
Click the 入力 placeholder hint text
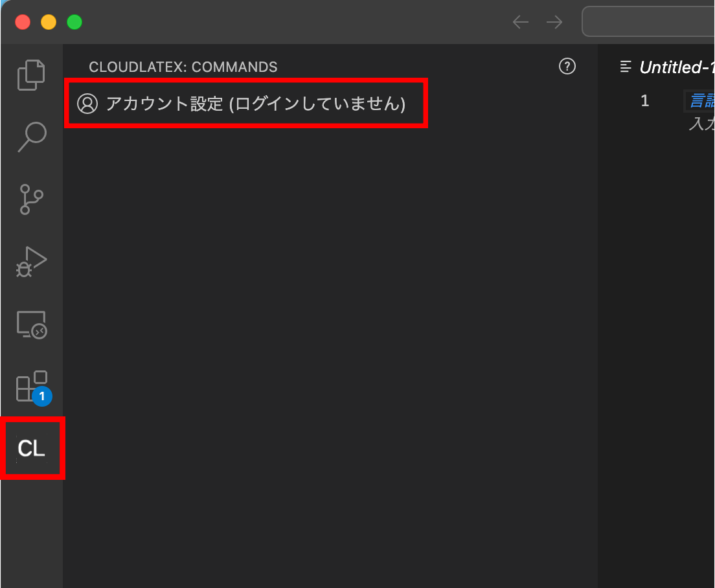click(701, 124)
